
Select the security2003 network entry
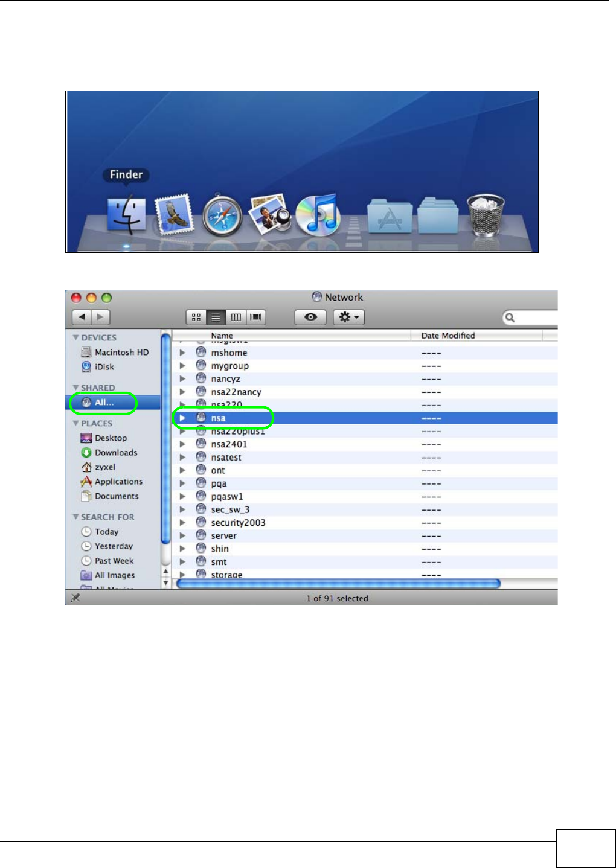(x=365, y=523)
